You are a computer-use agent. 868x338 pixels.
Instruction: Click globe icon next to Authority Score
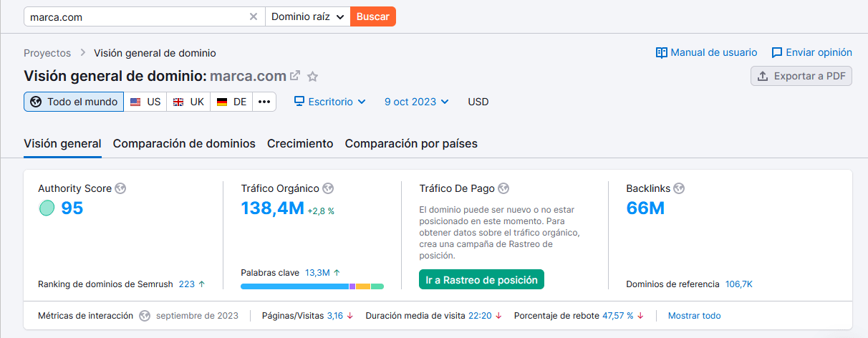(x=120, y=188)
